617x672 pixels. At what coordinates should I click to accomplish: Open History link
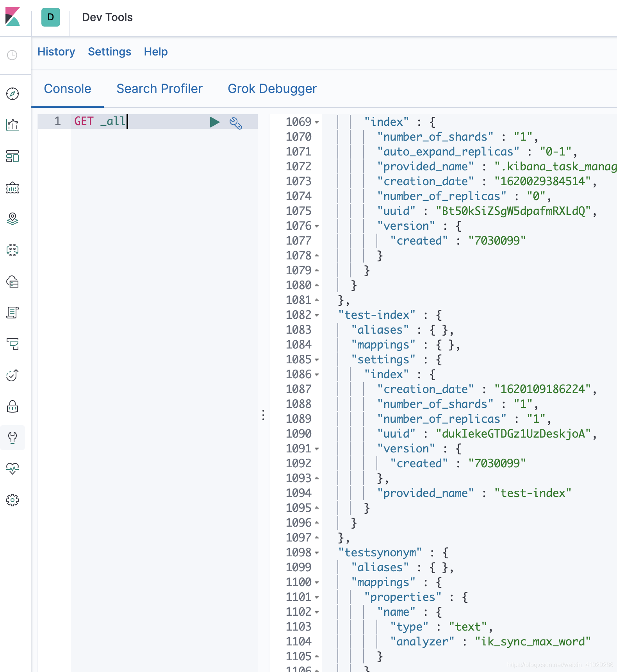[56, 52]
